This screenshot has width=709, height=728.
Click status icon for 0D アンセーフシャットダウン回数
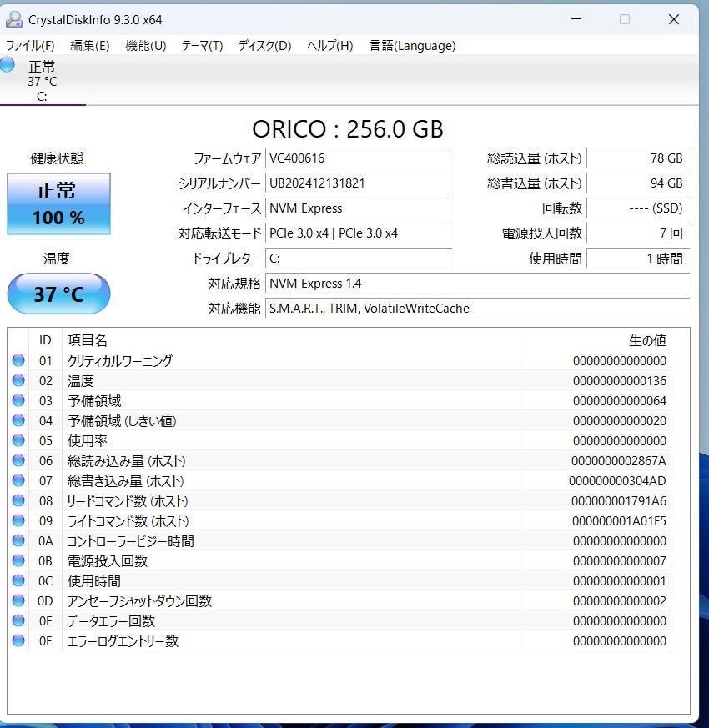click(x=18, y=600)
